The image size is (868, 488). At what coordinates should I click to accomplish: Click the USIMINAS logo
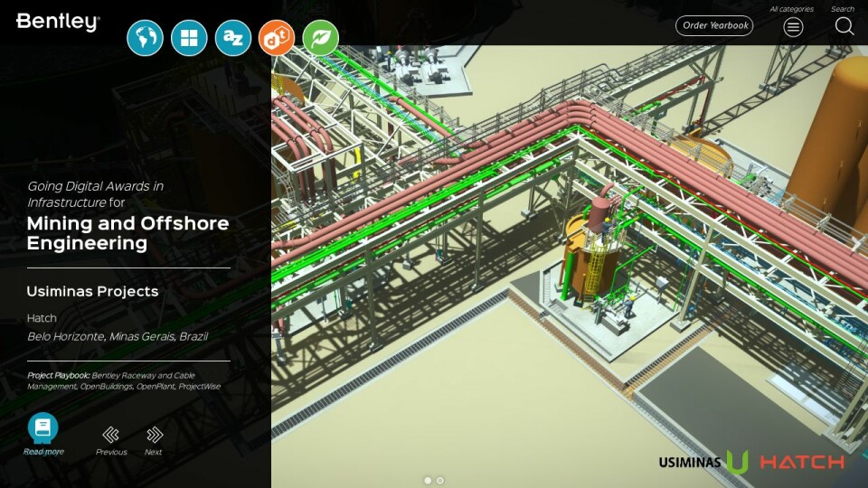(x=703, y=462)
